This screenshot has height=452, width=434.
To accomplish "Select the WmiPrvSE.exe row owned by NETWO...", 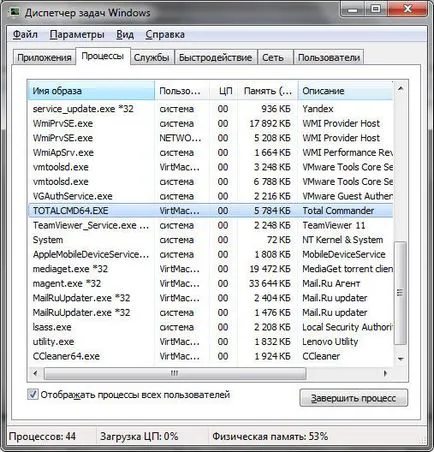I will [x=210, y=138].
